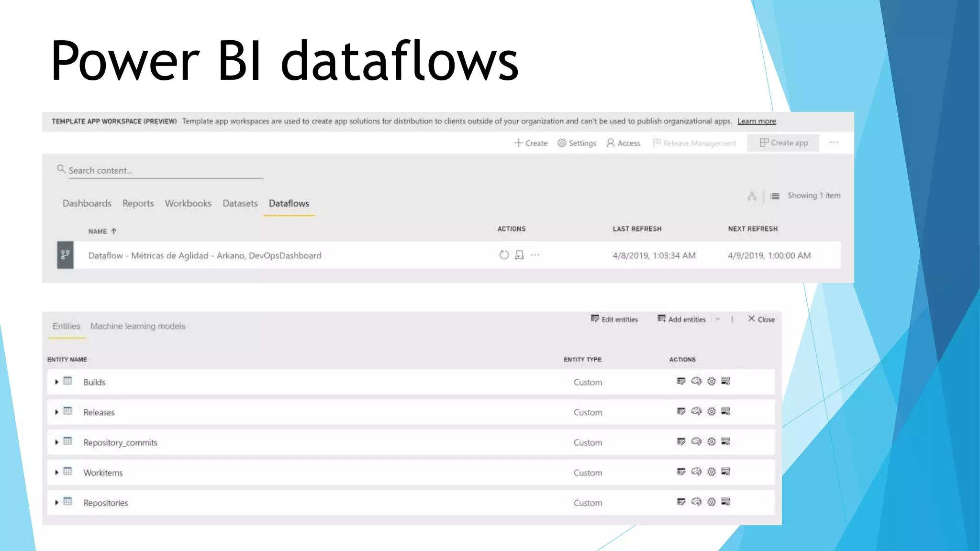Screen dimensions: 980x551
Task: Refresh the dataflow with circular arrow icon
Action: click(x=504, y=255)
